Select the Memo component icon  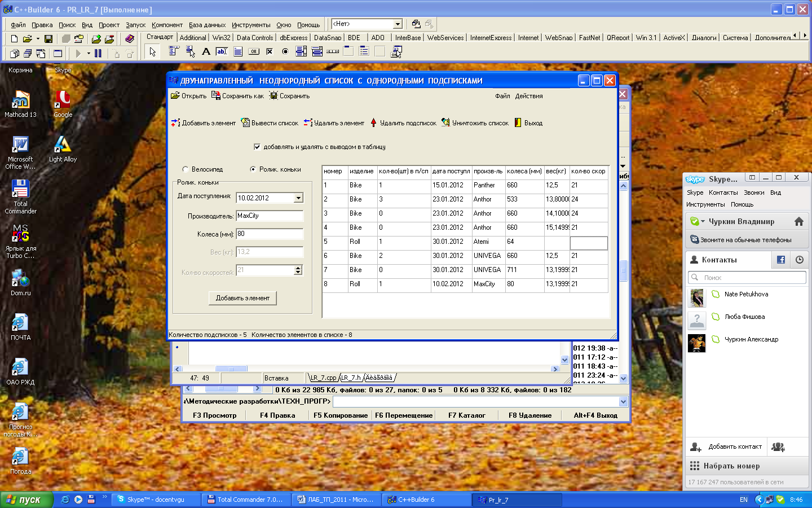point(238,51)
